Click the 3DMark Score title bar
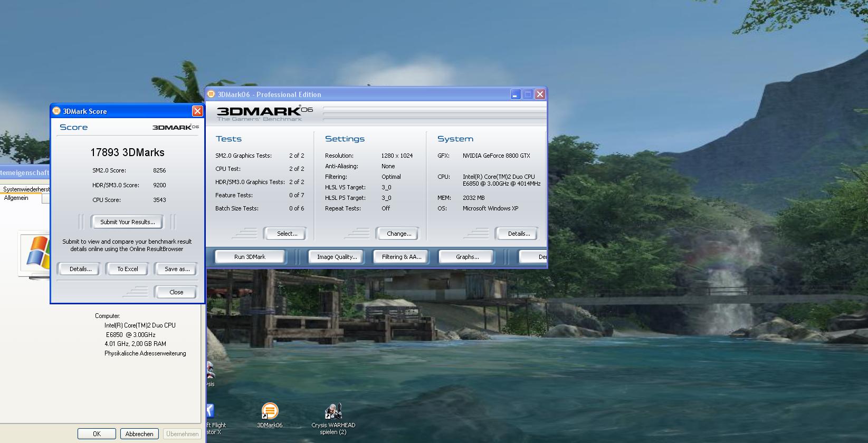868x443 pixels. coord(127,111)
